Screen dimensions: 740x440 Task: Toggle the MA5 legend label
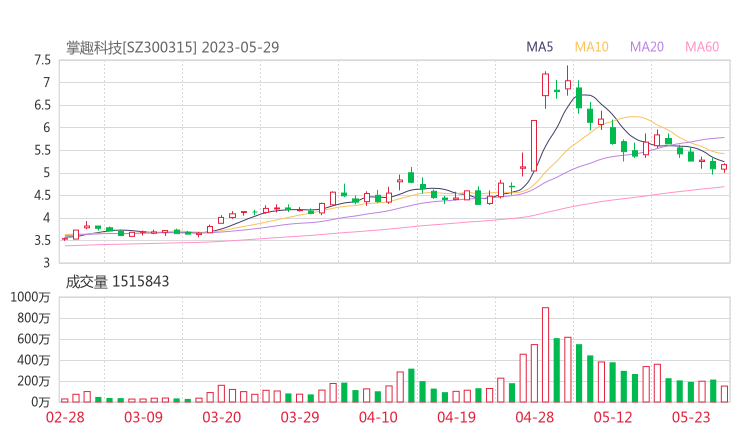539,47
